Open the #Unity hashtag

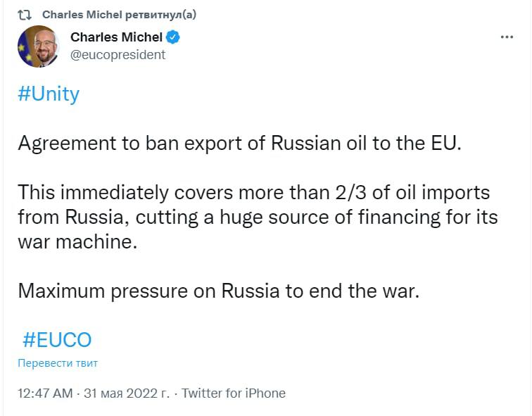(x=49, y=94)
